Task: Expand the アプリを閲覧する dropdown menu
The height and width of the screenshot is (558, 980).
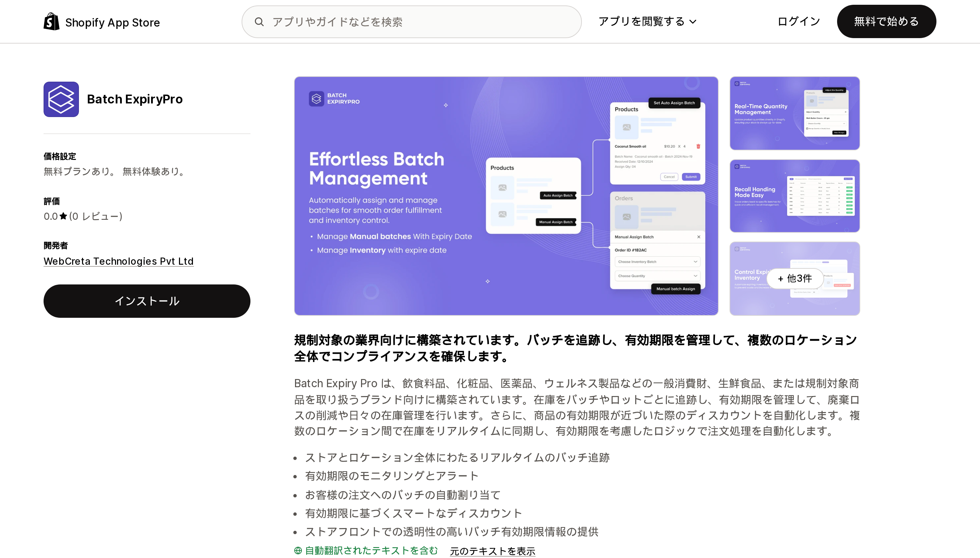Action: [x=647, y=21]
